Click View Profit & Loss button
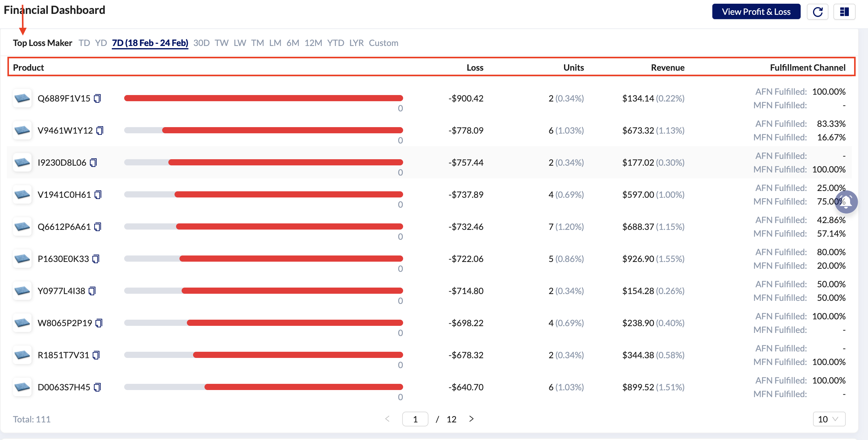The width and height of the screenshot is (868, 440). tap(756, 12)
